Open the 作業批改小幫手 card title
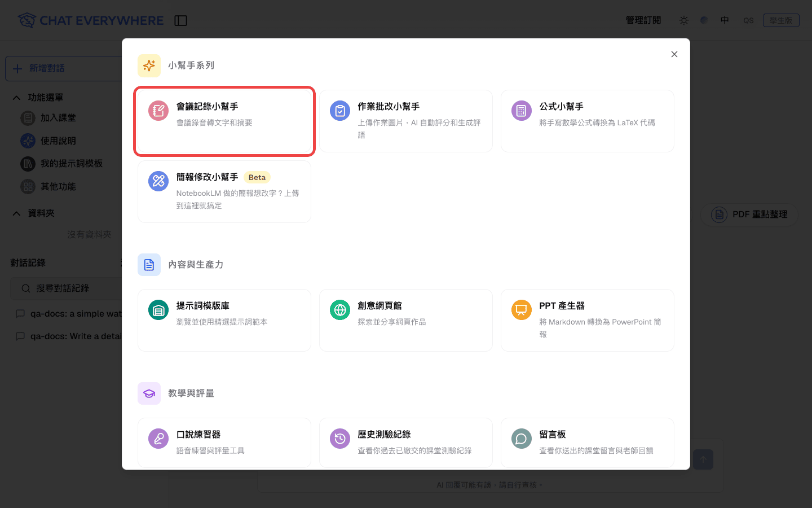Image resolution: width=812 pixels, height=508 pixels. click(x=389, y=107)
